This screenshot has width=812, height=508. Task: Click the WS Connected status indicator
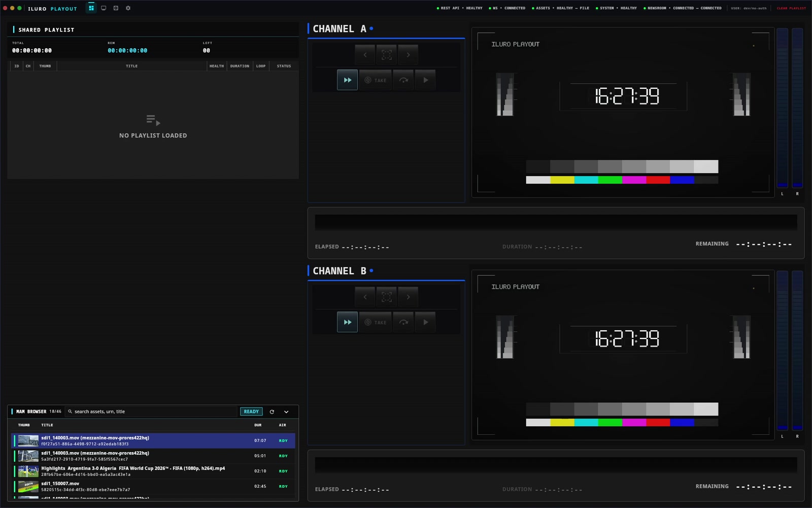click(507, 8)
